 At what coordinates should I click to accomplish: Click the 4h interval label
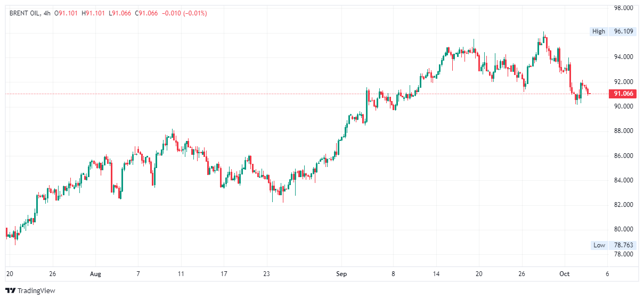point(47,13)
